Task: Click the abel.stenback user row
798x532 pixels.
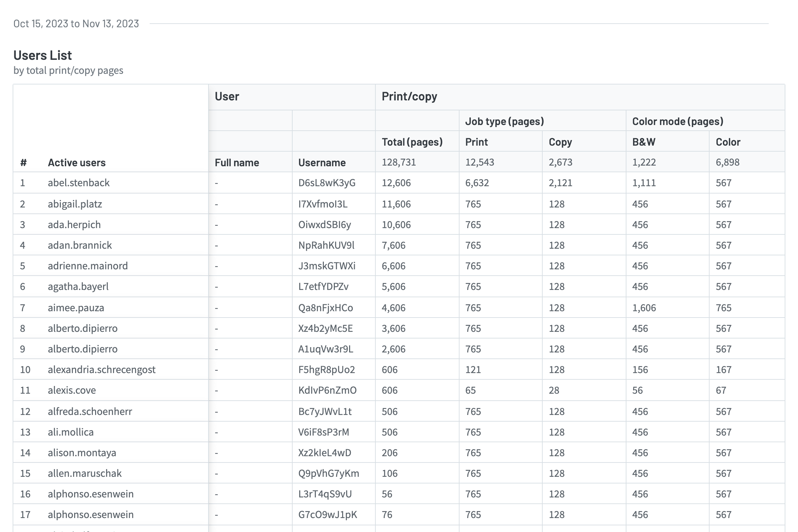Action: [x=79, y=183]
